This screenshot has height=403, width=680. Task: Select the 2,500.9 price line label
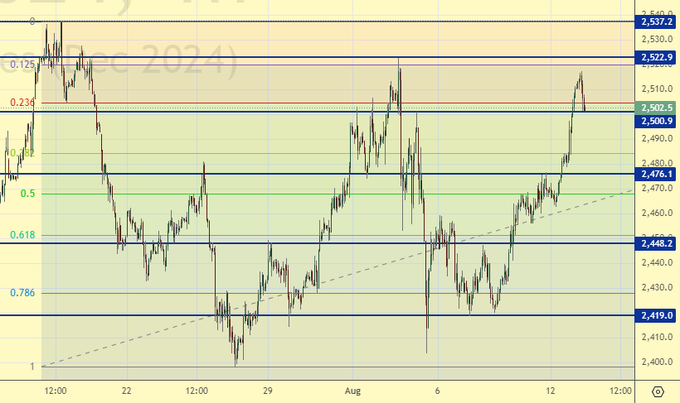click(656, 121)
